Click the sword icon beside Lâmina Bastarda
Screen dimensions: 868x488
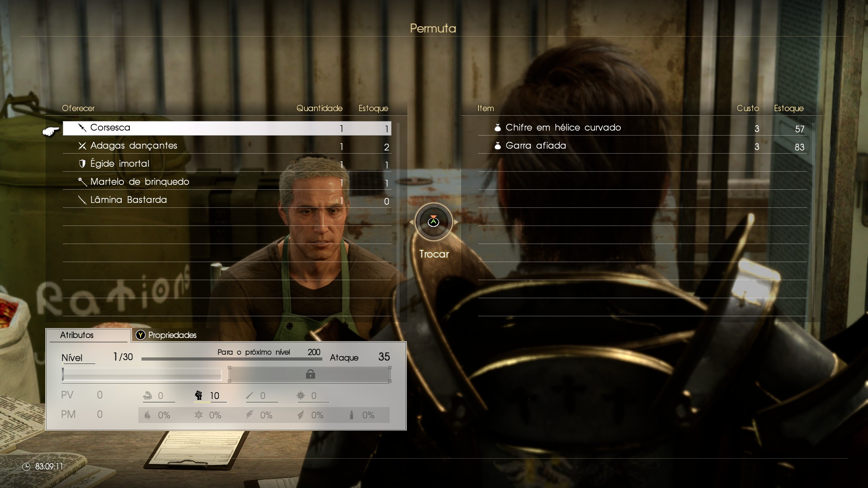tap(82, 200)
